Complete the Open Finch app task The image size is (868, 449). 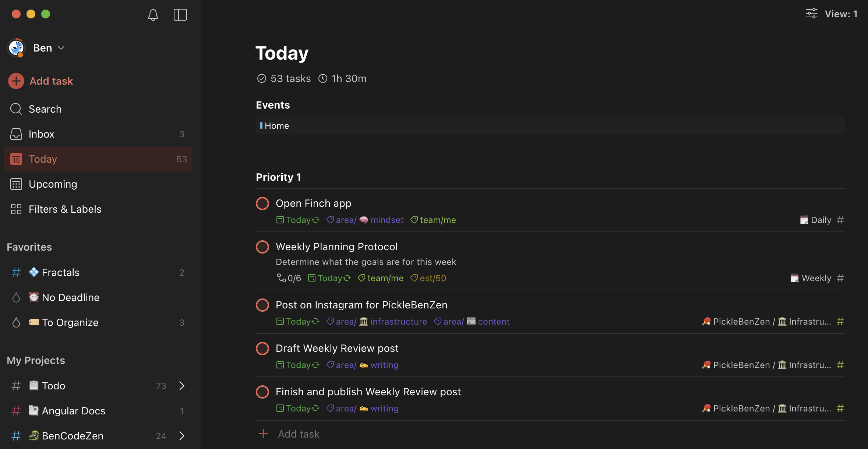(x=262, y=203)
